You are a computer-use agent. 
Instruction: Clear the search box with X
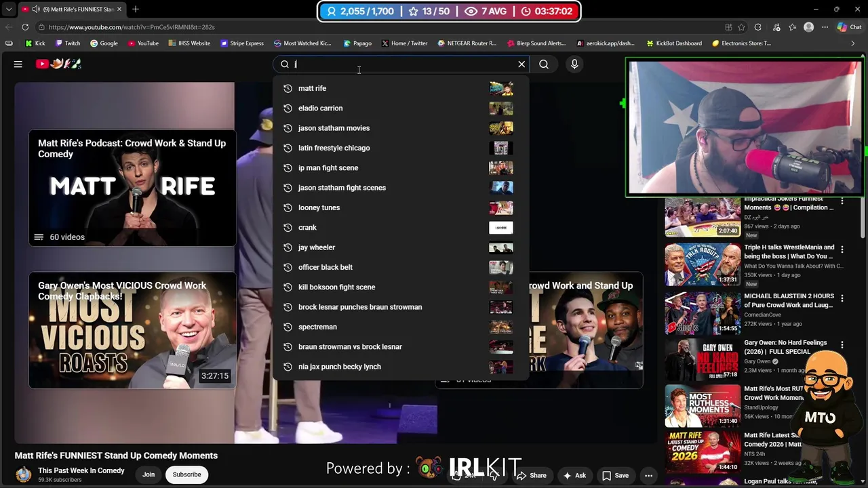tap(521, 64)
